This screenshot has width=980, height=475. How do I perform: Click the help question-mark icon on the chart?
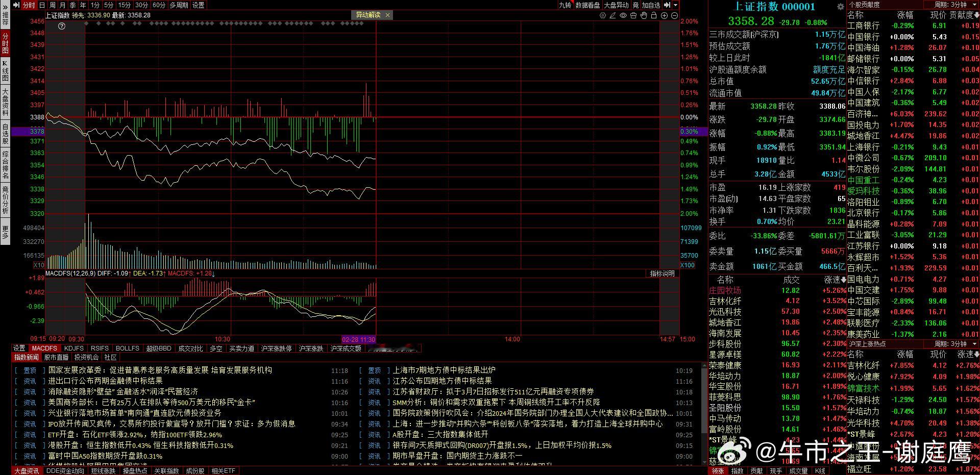tap(62, 26)
